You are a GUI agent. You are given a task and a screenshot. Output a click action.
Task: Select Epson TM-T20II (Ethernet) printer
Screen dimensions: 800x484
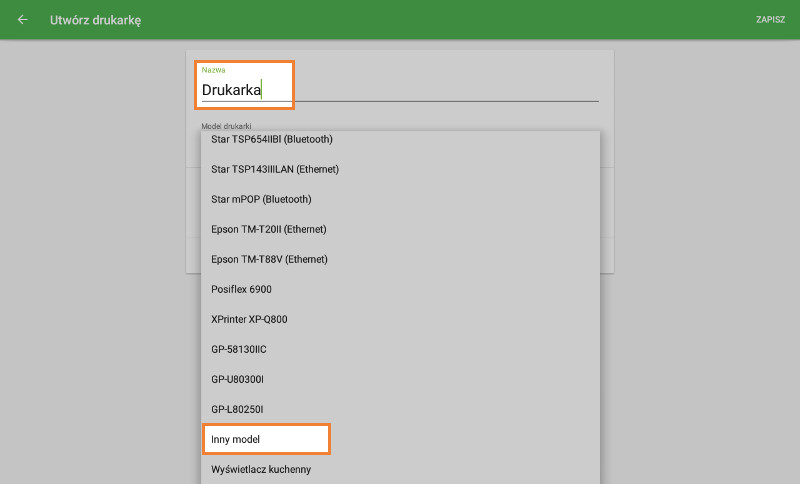tap(269, 230)
